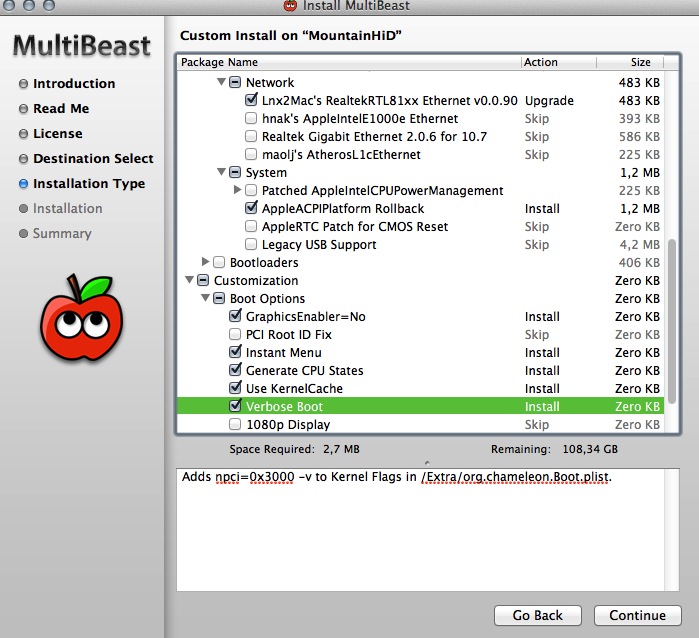Select the 'Instant Menu' row text
699x638 pixels.
tap(284, 353)
